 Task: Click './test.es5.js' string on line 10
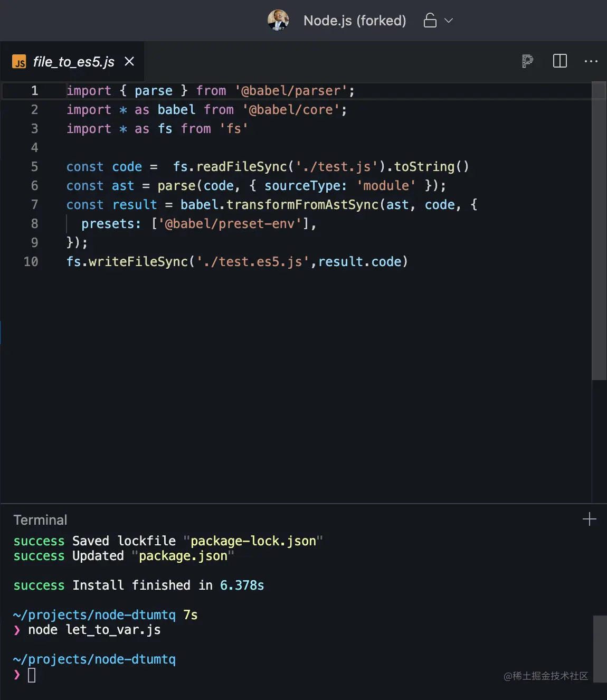coord(253,262)
